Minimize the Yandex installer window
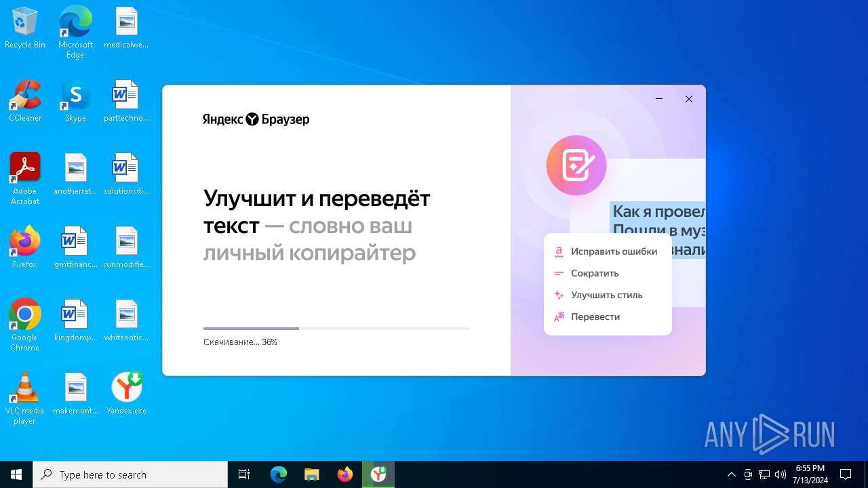868x488 pixels. (659, 99)
